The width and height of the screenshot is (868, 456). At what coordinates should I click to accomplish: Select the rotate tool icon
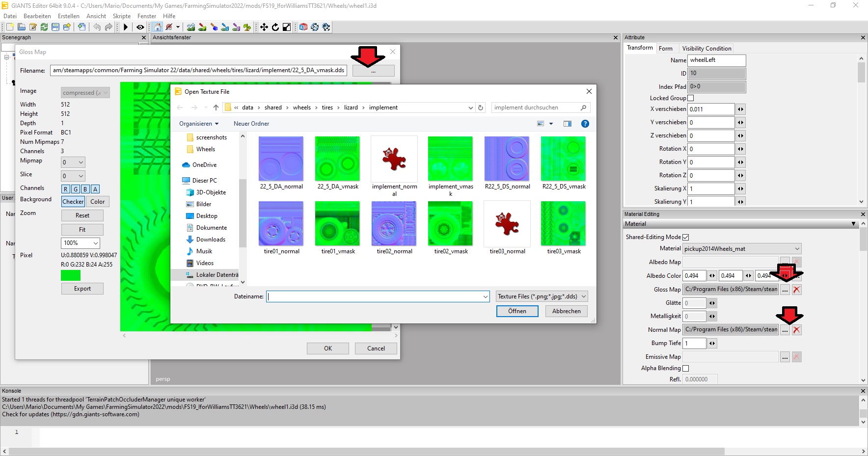[275, 27]
